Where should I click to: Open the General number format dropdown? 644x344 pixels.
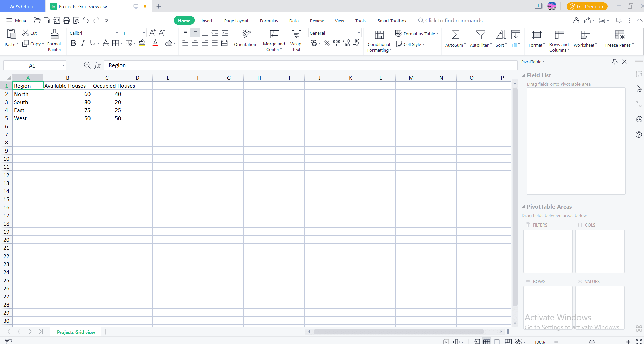(359, 33)
